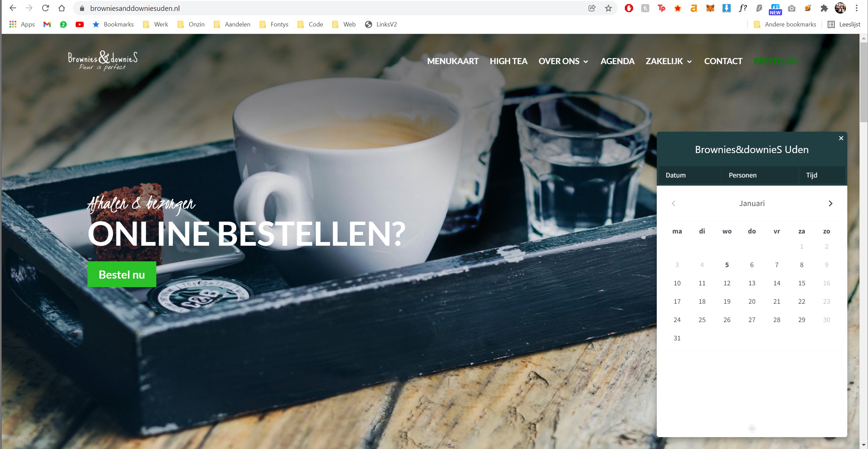
Task: Open the CONTACT page link
Action: (x=723, y=61)
